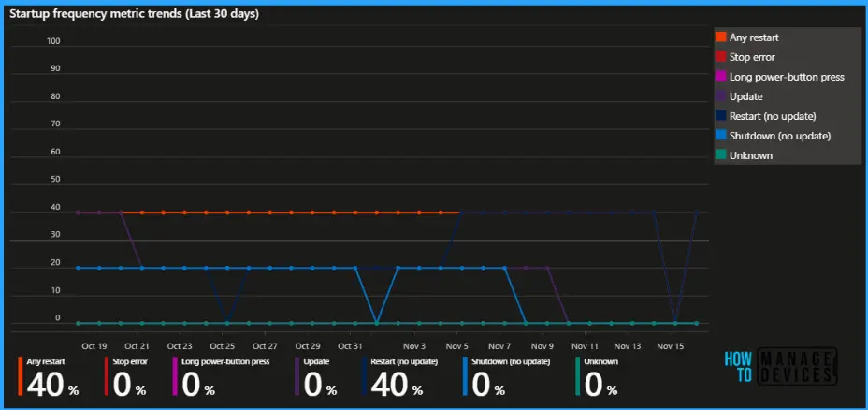
Task: Toggle the Restart (no update) legend label
Action: tap(773, 116)
